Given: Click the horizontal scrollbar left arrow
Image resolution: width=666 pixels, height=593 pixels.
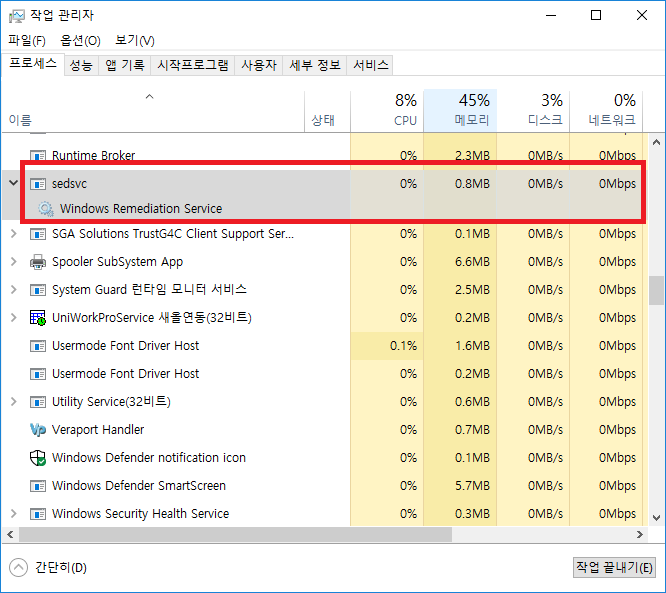Looking at the screenshot, I should (x=10, y=535).
